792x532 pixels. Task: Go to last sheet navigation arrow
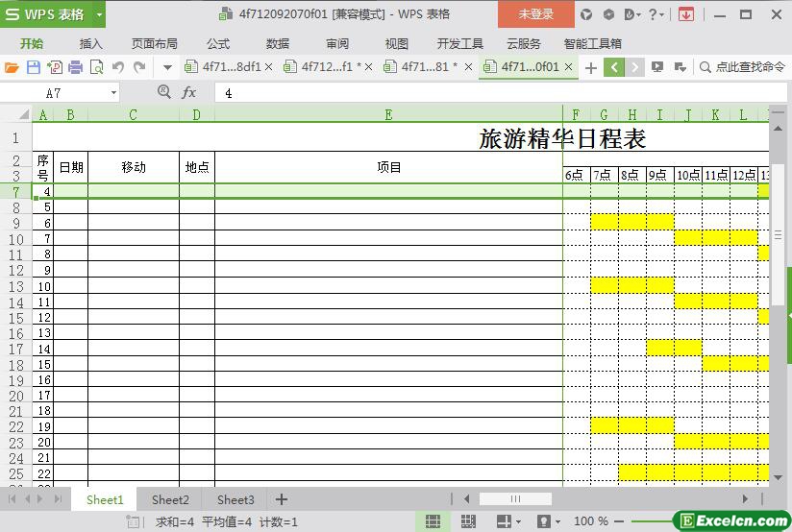(58, 499)
